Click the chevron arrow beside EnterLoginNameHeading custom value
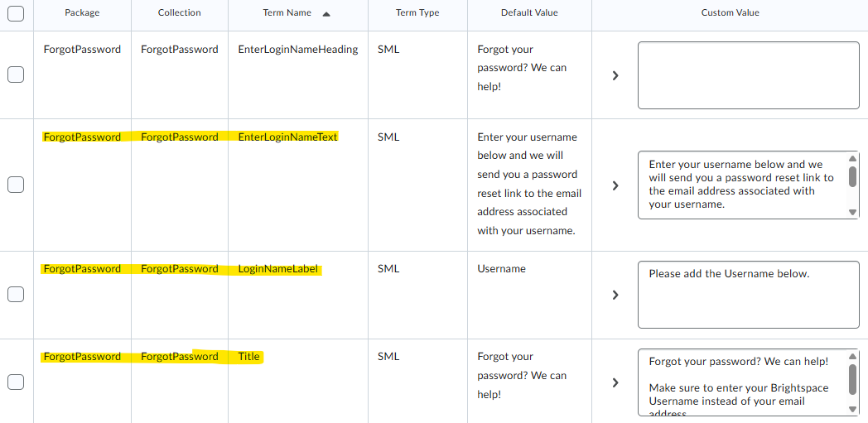 [615, 75]
